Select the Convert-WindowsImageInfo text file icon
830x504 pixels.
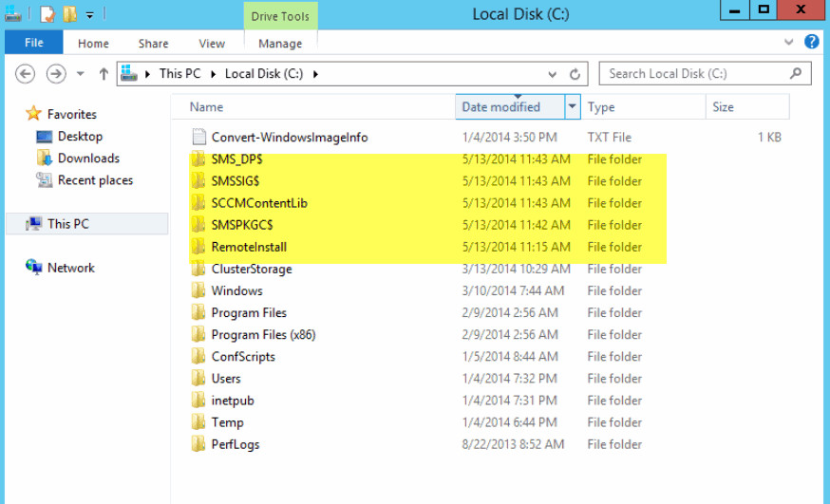click(x=198, y=137)
